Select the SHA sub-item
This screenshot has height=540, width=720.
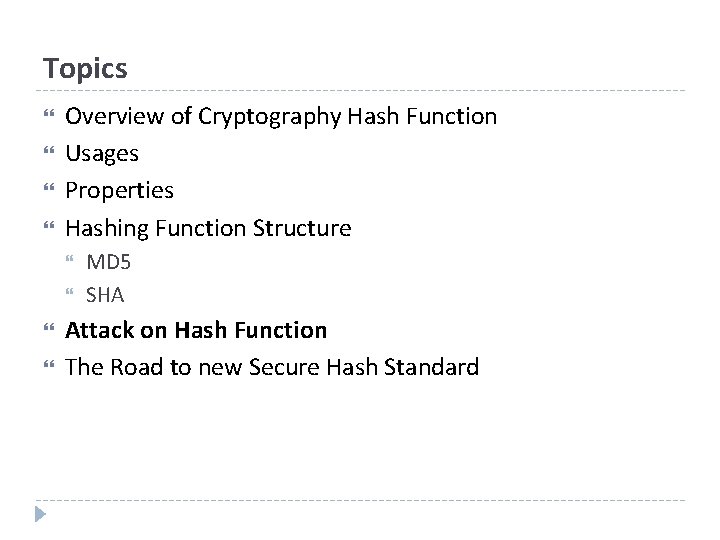(x=105, y=295)
